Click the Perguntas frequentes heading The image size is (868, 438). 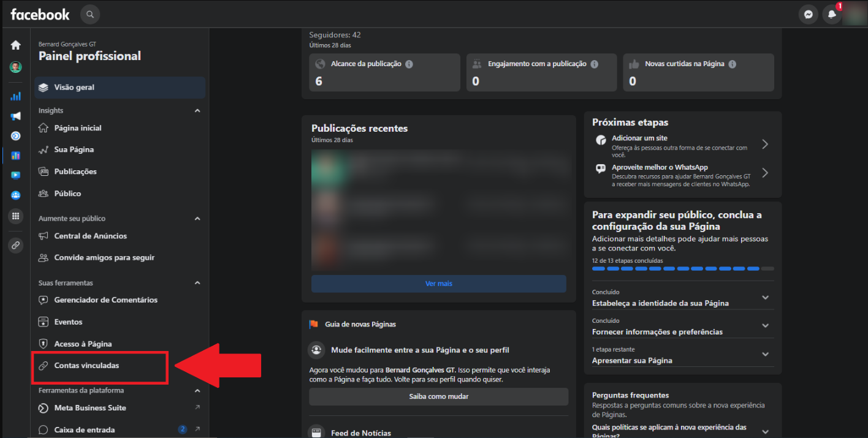coord(631,395)
